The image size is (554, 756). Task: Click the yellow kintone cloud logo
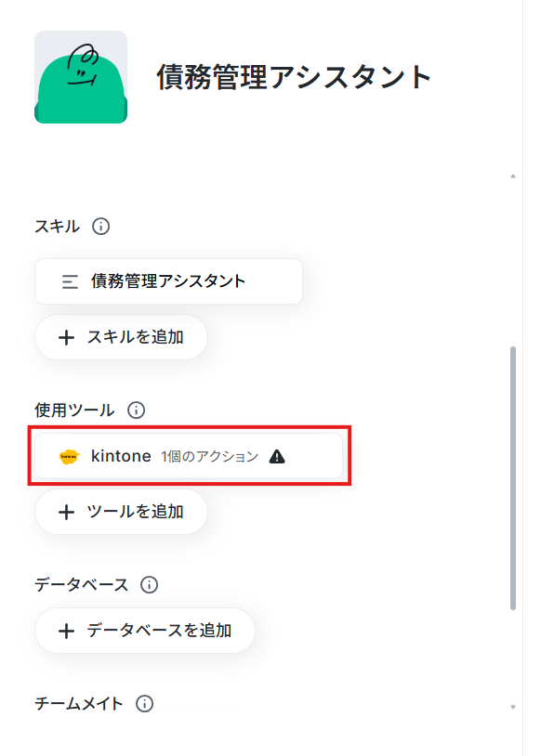(69, 456)
